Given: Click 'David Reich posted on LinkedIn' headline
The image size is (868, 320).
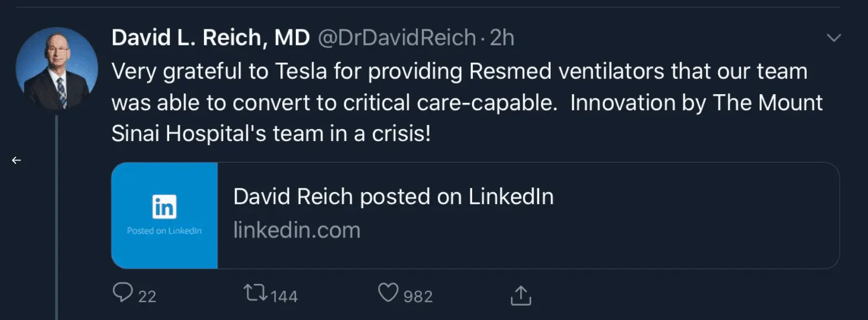Looking at the screenshot, I should click(393, 196).
